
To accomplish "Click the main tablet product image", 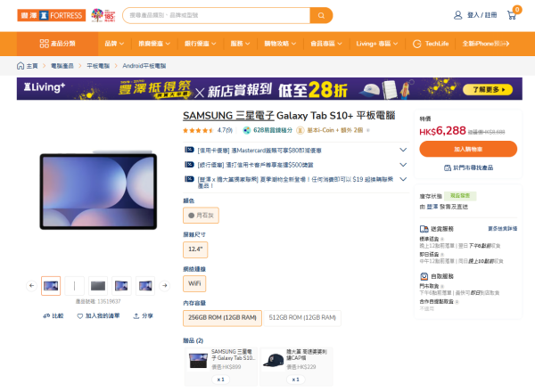I will (98, 190).
